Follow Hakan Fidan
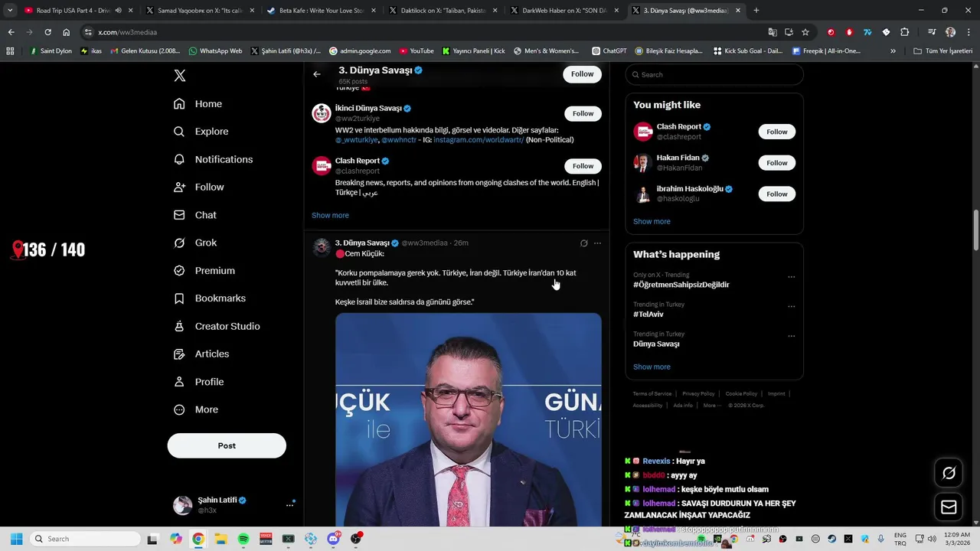The image size is (980, 551). pyautogui.click(x=777, y=163)
